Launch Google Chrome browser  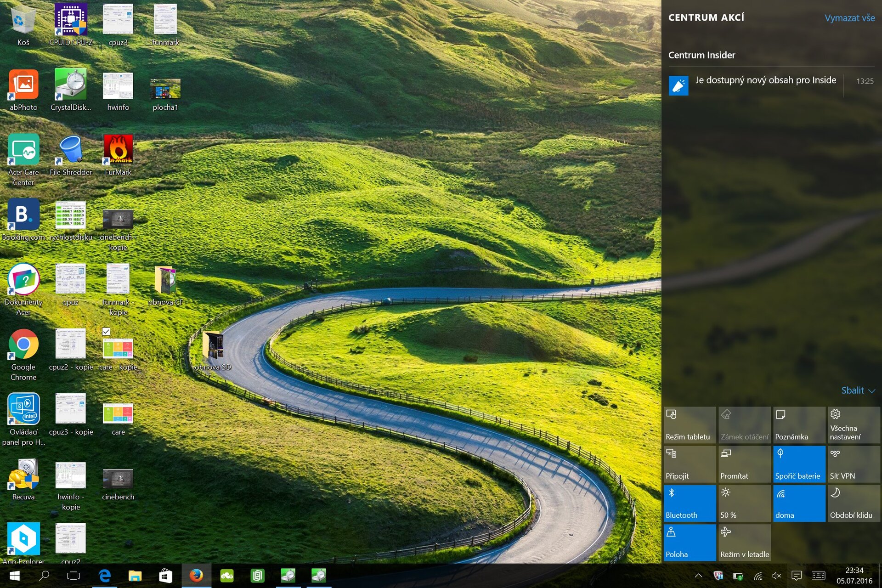pyautogui.click(x=24, y=344)
